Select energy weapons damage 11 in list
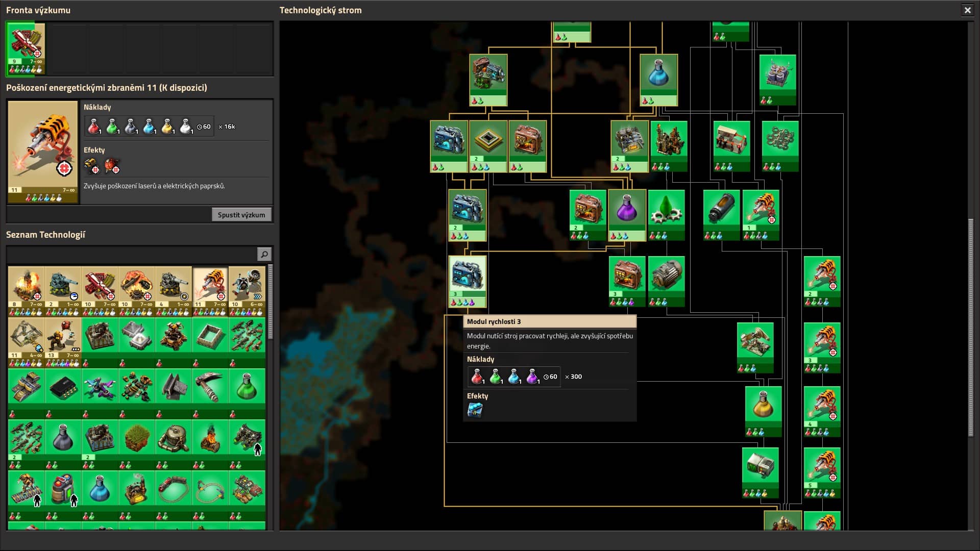Image resolution: width=980 pixels, height=551 pixels. tap(210, 291)
